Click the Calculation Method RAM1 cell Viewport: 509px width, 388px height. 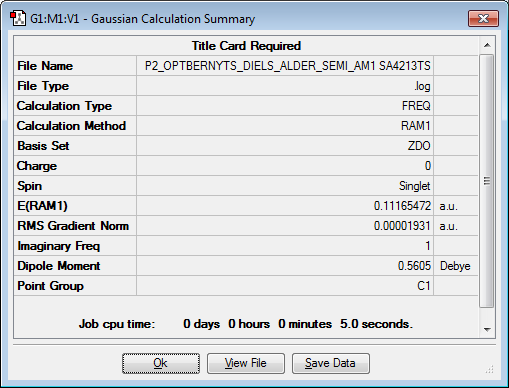[x=285, y=126]
